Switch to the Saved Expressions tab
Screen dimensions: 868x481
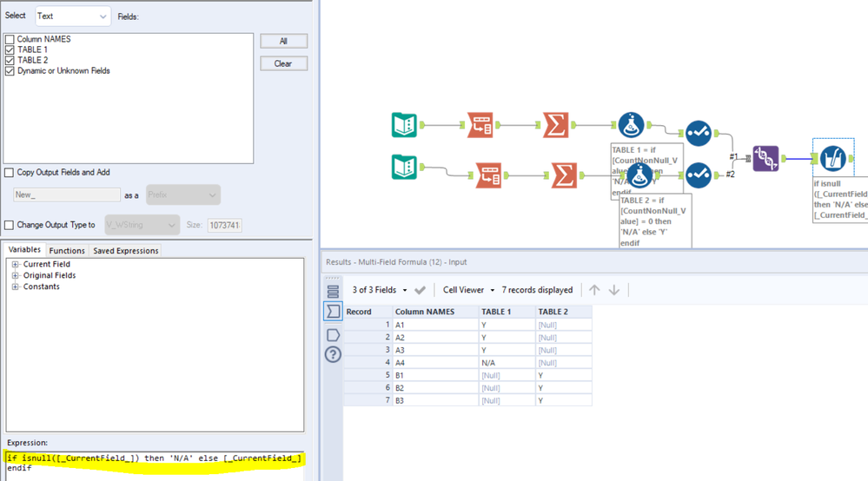click(x=126, y=250)
